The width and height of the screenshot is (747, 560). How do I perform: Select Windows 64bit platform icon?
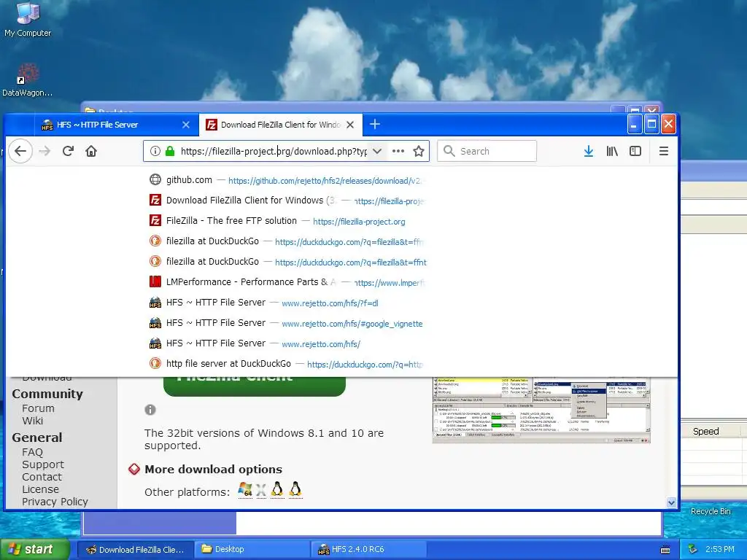click(245, 489)
